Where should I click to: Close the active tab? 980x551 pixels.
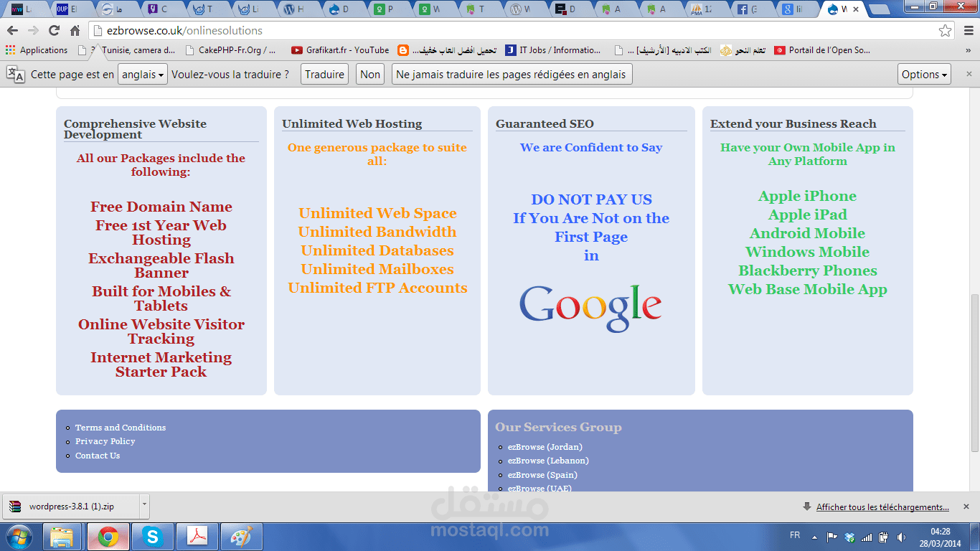click(x=856, y=10)
